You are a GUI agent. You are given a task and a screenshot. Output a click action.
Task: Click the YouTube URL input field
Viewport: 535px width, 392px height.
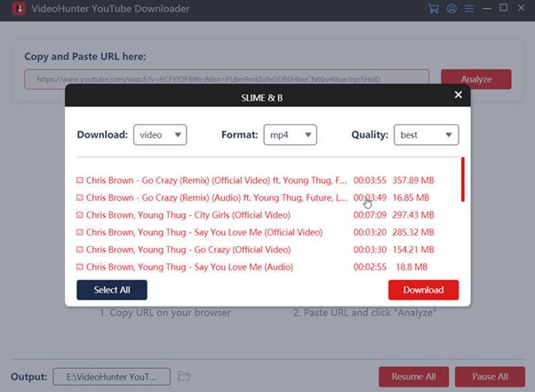(227, 79)
